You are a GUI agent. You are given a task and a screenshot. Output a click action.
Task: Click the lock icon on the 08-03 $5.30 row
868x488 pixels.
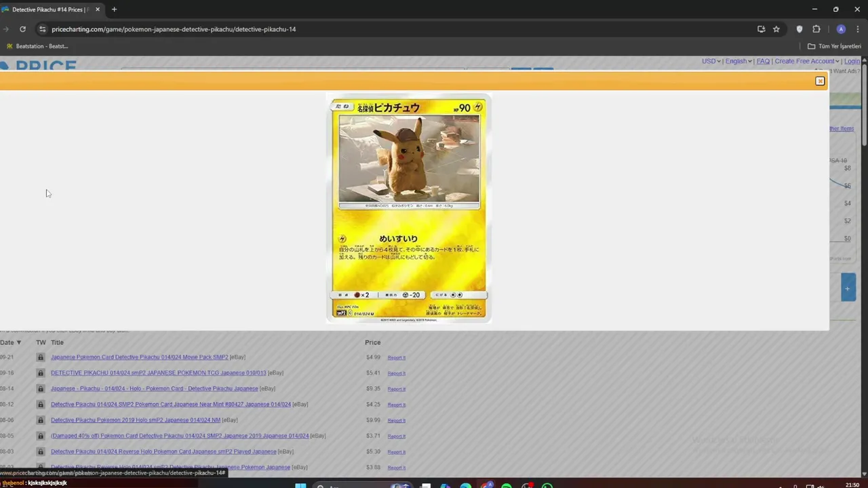pyautogui.click(x=41, y=451)
